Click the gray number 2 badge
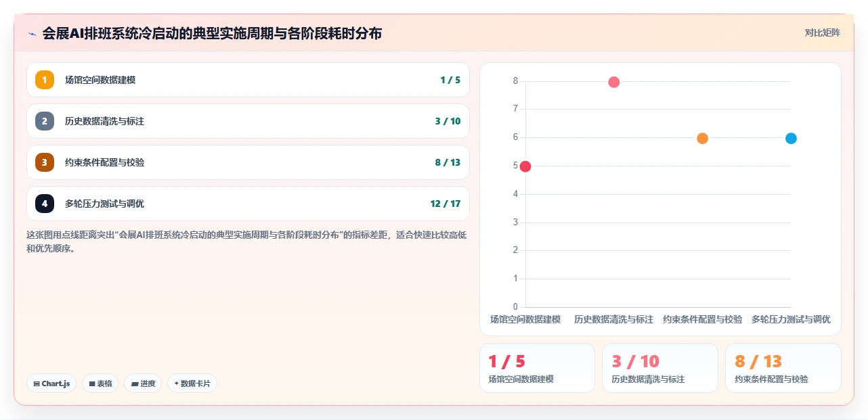This screenshot has width=868, height=420. coord(45,121)
